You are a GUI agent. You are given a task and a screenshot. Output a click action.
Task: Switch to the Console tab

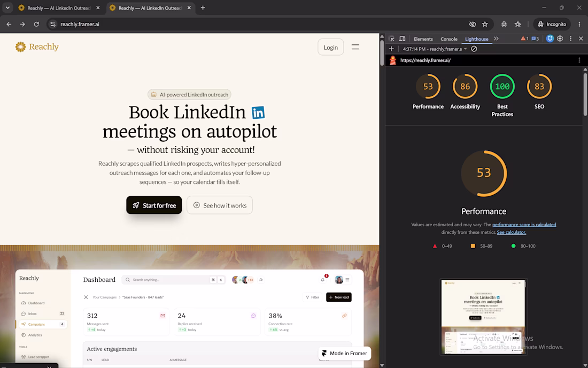(x=449, y=39)
